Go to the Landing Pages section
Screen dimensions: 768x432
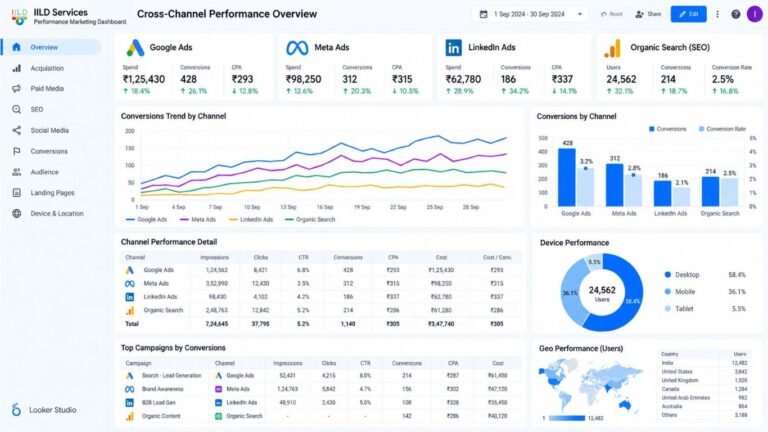(51, 192)
